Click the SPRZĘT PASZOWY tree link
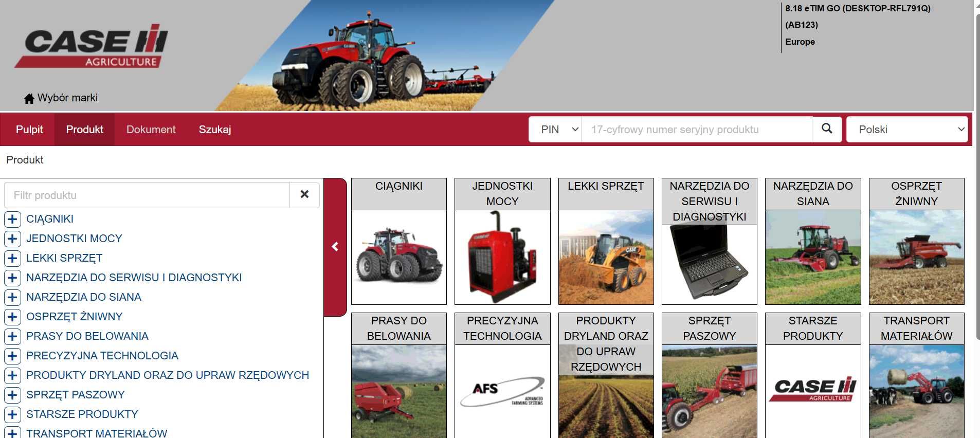The height and width of the screenshot is (438, 980). (x=76, y=395)
